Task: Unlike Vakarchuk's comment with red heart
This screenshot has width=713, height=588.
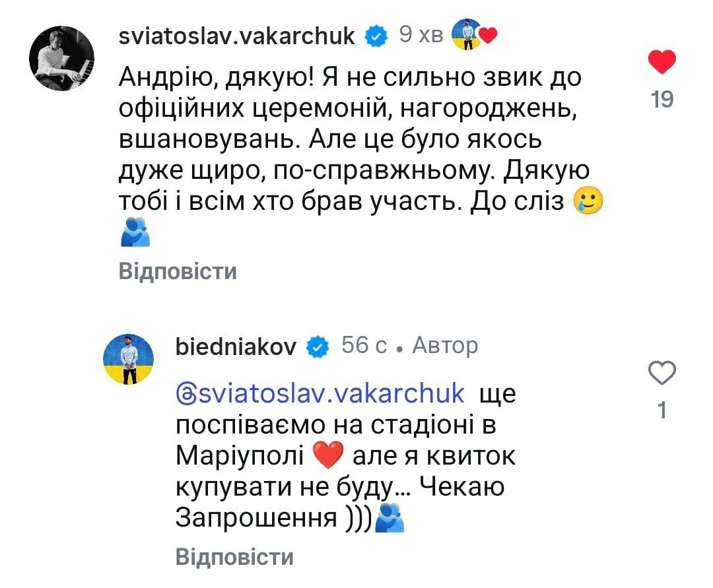Action: (x=662, y=62)
